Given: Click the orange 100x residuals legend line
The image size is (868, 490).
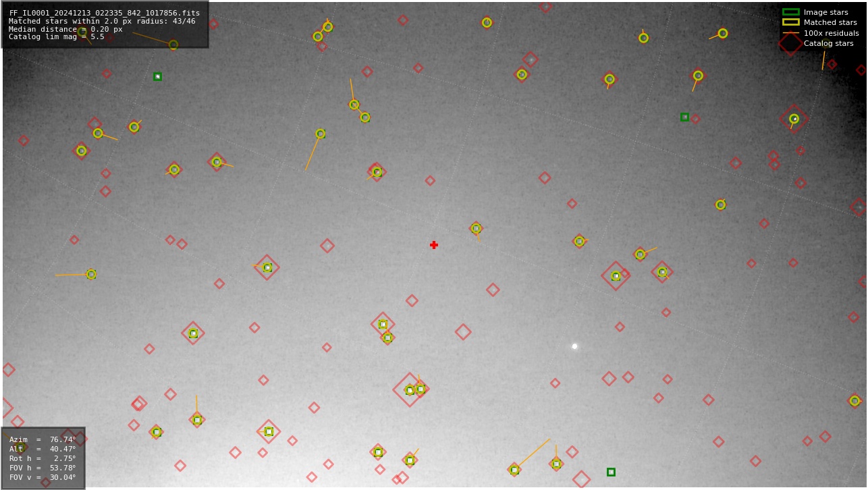Looking at the screenshot, I should pyautogui.click(x=790, y=33).
